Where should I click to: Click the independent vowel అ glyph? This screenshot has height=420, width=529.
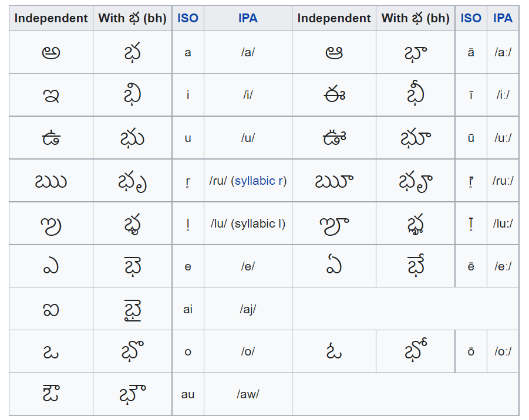pos(51,53)
